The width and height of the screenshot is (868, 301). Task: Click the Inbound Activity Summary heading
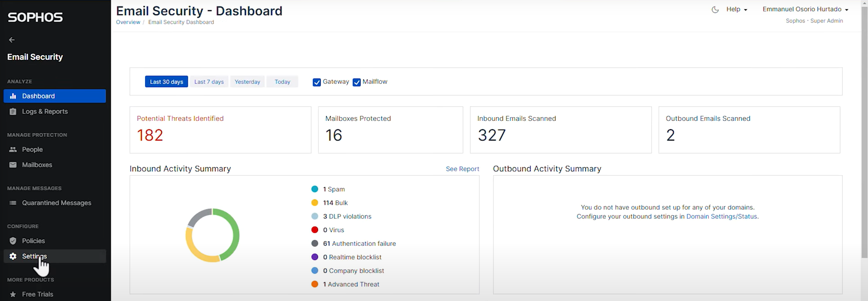coord(180,169)
